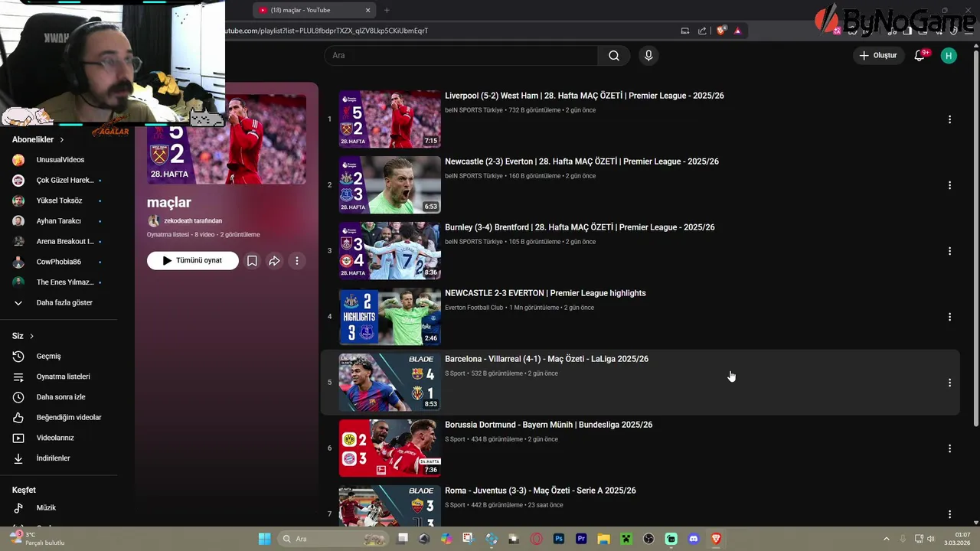
Task: Click Brave Shields lion icon
Action: click(x=720, y=31)
